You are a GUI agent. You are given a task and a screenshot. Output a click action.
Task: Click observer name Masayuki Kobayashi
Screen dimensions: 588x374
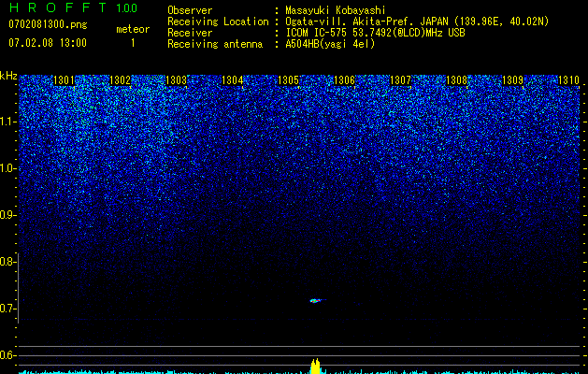point(336,10)
